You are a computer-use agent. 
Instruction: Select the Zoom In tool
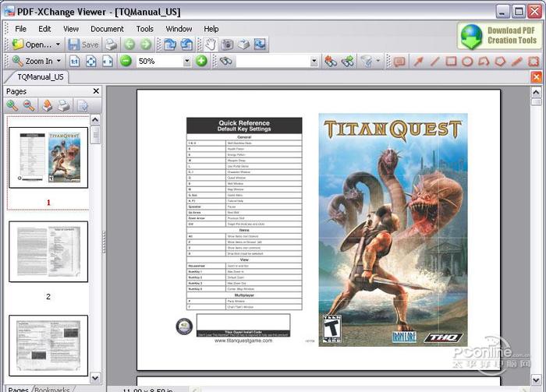point(33,62)
